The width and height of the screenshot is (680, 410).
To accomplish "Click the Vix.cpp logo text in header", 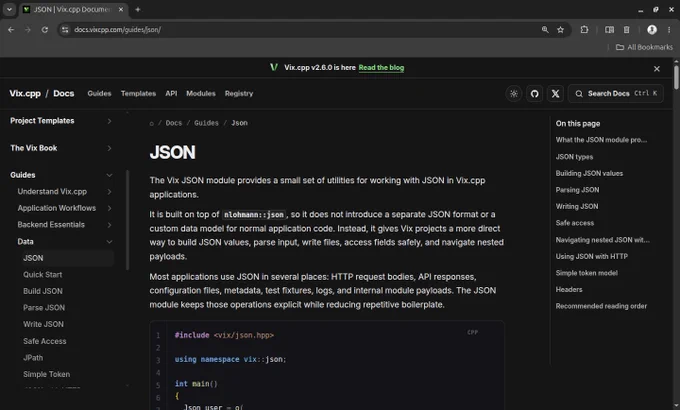I will [25, 94].
